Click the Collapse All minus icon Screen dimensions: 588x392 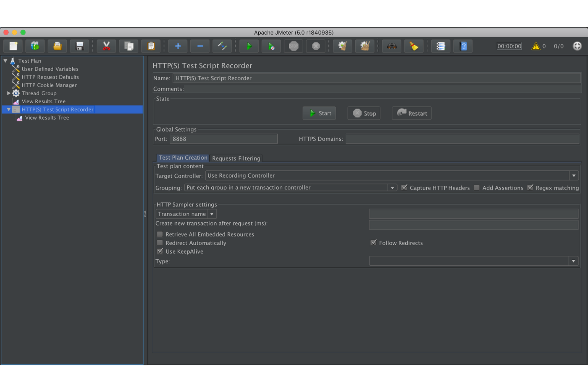point(200,46)
